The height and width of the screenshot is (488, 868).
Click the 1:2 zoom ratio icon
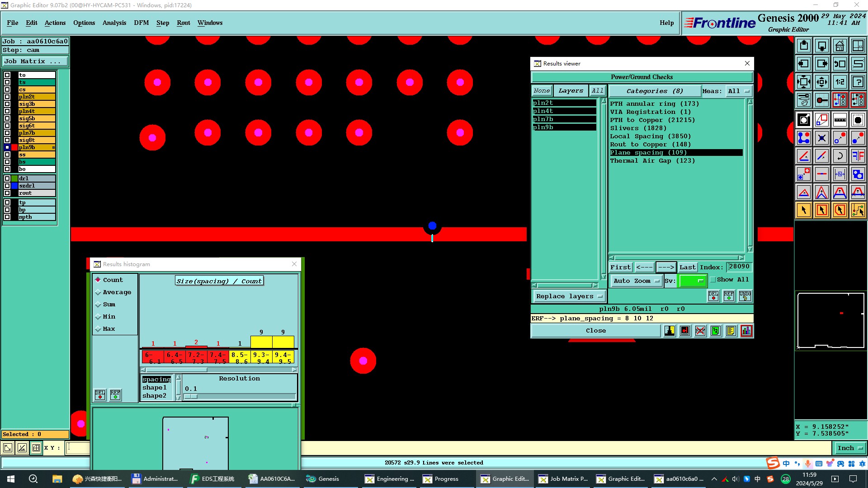(840, 82)
